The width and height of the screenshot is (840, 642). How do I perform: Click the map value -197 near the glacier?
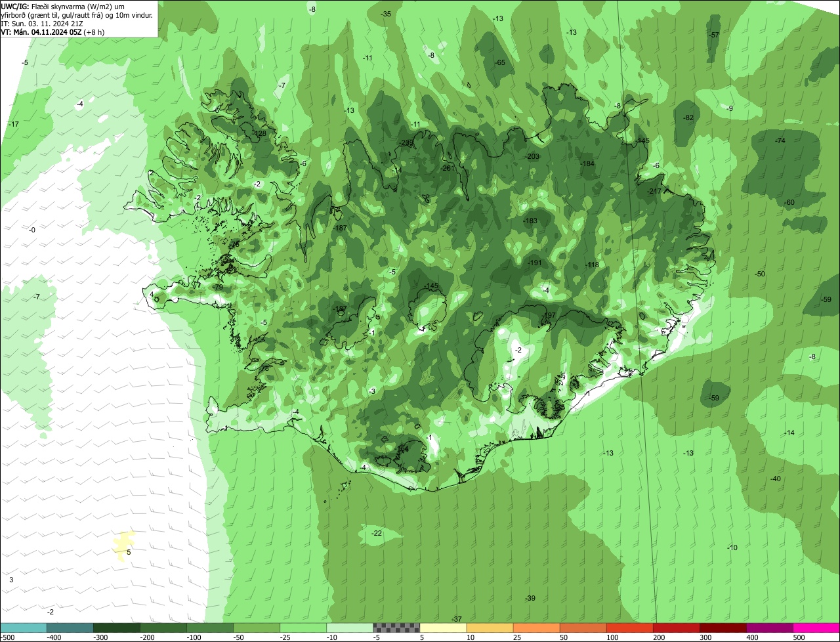[x=549, y=315]
